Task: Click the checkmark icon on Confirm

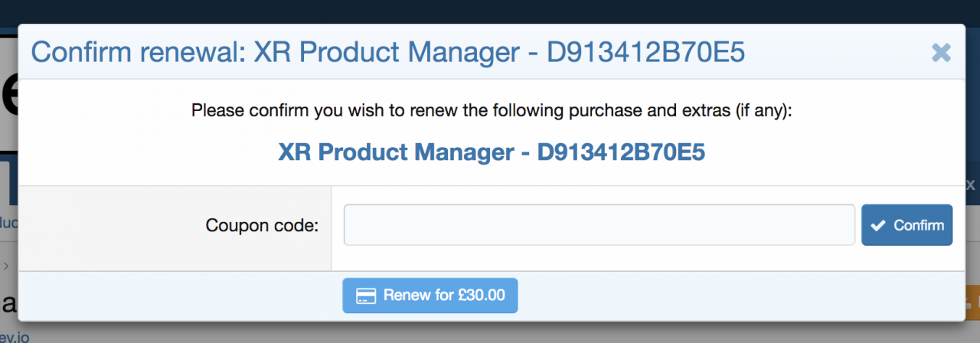Action: click(x=878, y=225)
